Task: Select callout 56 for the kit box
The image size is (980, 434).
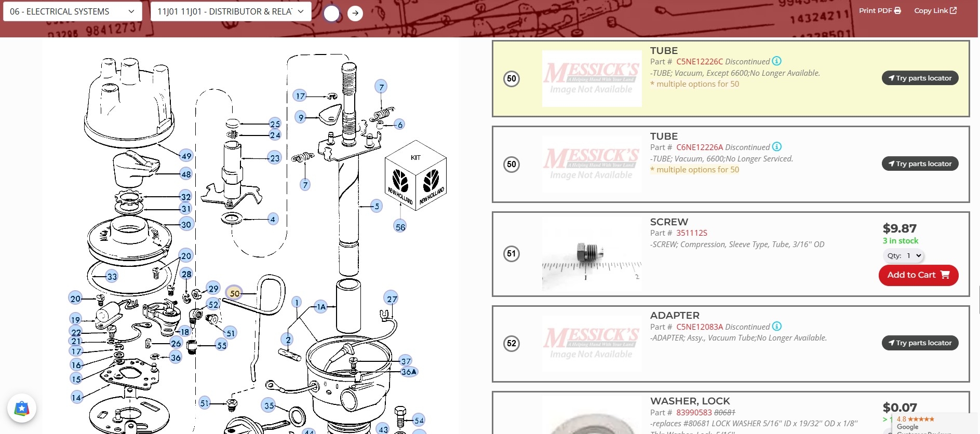Action: click(x=400, y=227)
